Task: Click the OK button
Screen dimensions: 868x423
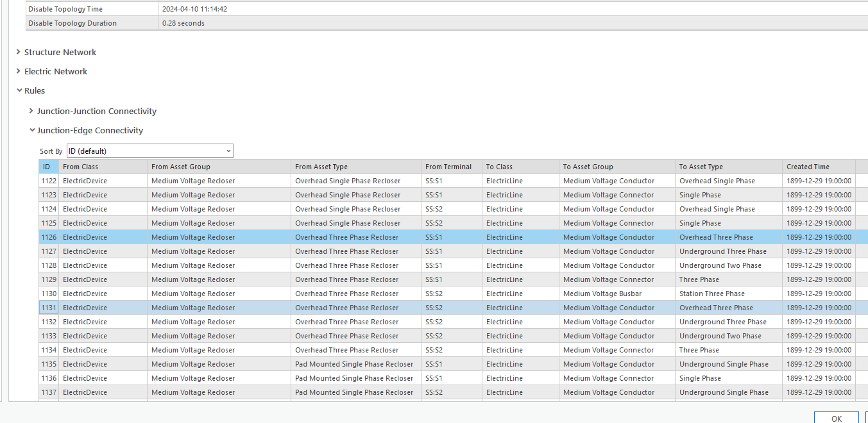Action: 835,417
